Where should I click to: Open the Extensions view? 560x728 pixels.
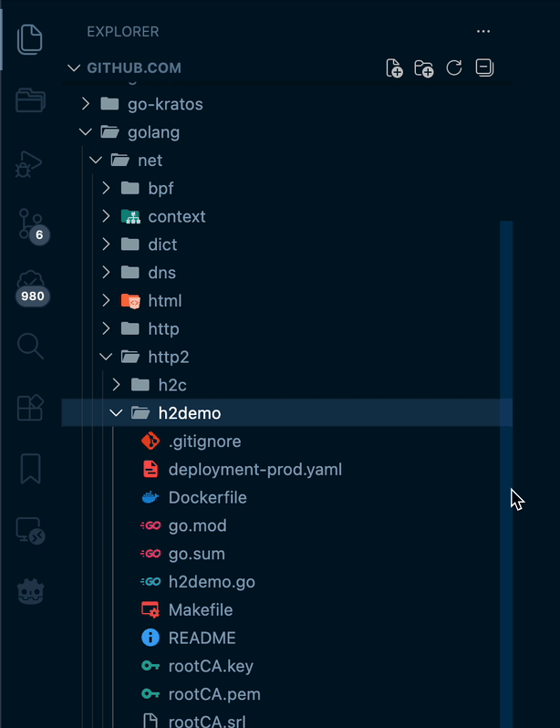click(x=29, y=408)
